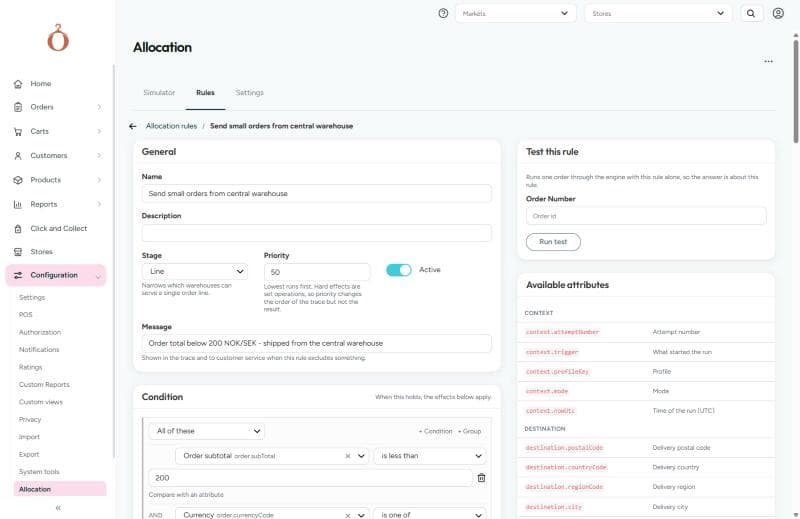
Task: Open Settings under Configuration
Action: [x=32, y=298]
